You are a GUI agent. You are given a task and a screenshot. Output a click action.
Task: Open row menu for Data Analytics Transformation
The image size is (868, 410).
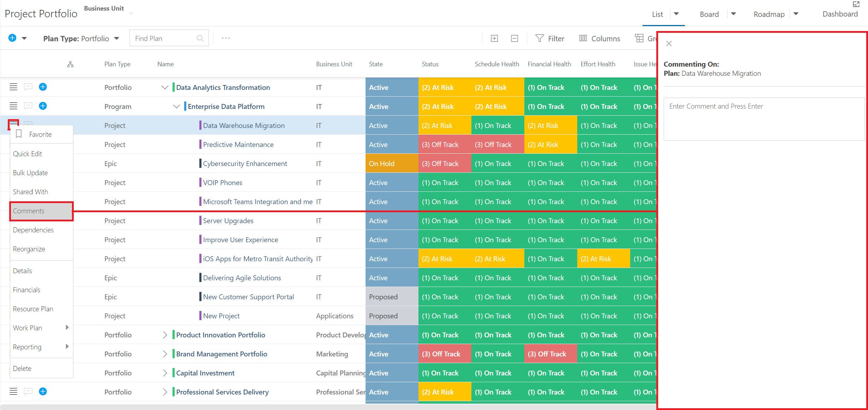13,87
